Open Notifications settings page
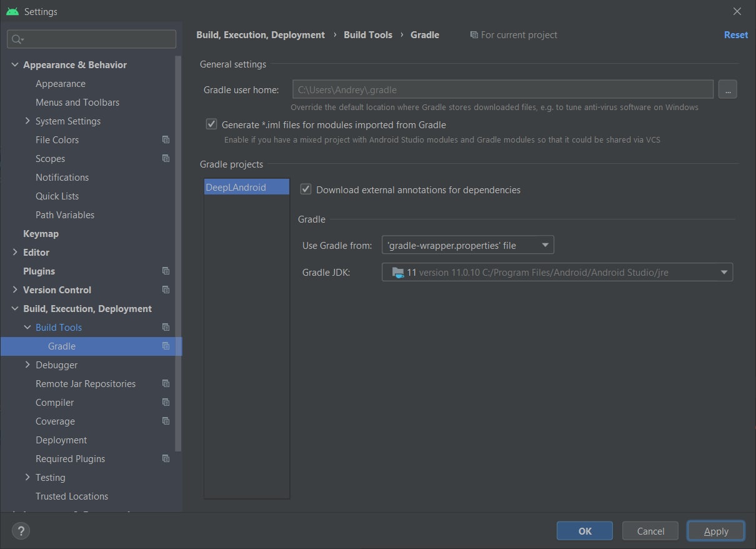 [x=62, y=177]
